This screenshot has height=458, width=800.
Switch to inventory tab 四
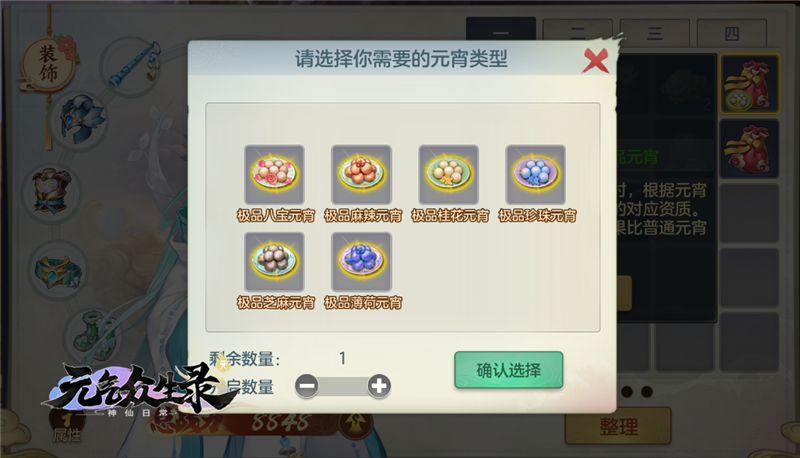(732, 34)
